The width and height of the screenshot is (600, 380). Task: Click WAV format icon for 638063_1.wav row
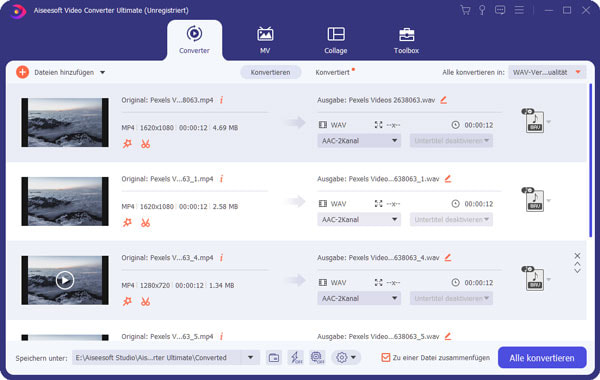[x=534, y=201]
